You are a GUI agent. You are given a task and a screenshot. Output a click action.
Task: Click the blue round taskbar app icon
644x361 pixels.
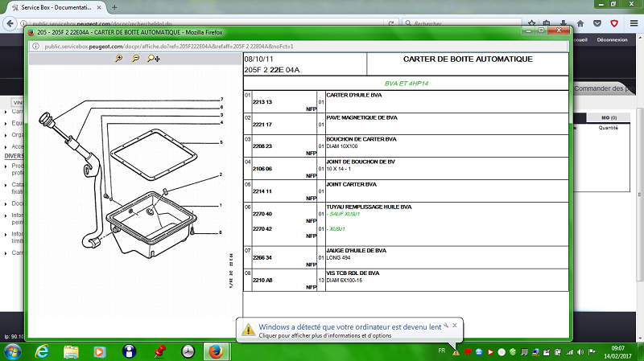tap(129, 351)
